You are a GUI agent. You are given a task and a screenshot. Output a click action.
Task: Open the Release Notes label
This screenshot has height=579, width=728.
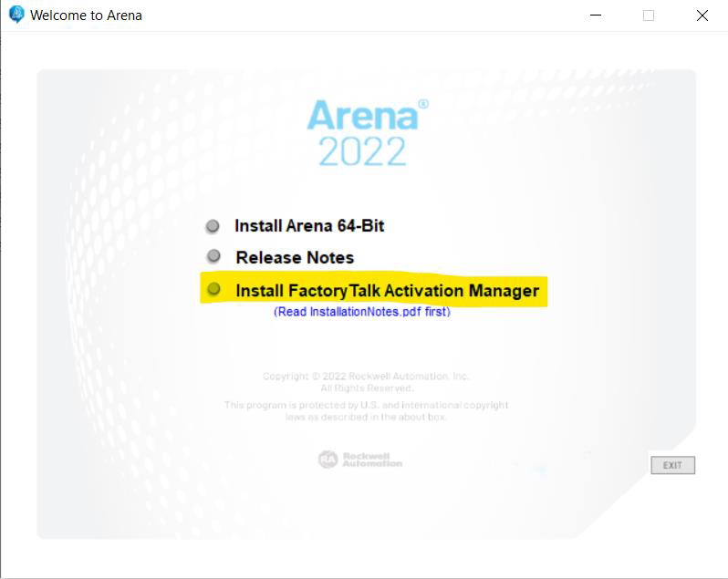point(295,257)
